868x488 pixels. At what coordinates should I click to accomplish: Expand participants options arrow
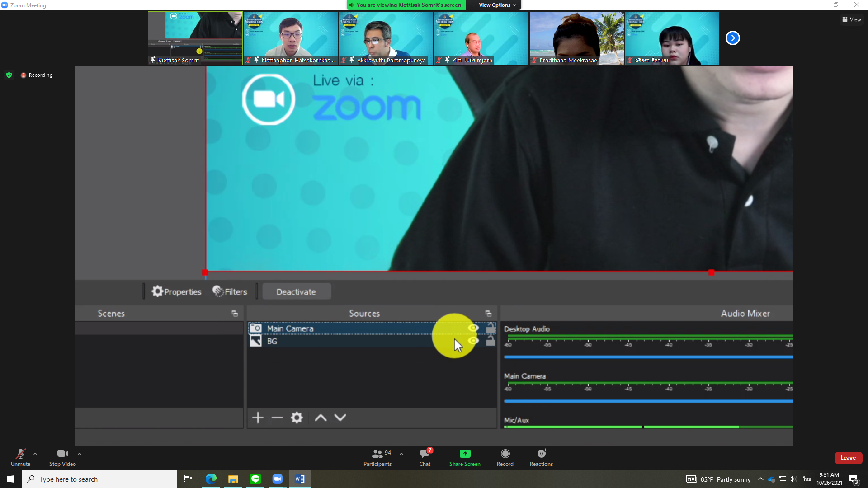401,454
